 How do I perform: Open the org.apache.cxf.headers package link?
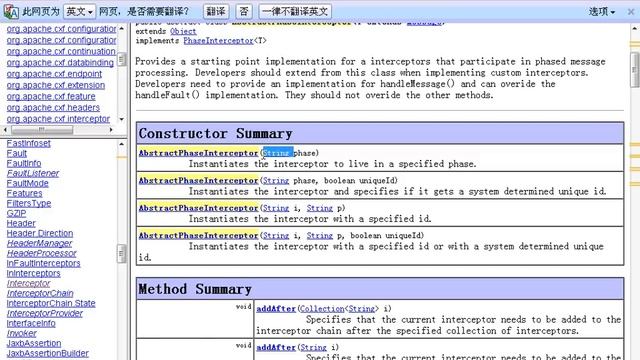[53, 108]
